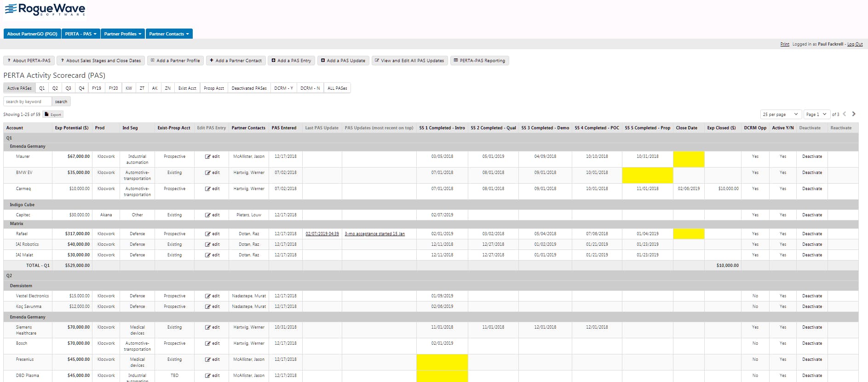Click the edit pencil icon for Bosch
Image resolution: width=868 pixels, height=382 pixels.
click(208, 343)
